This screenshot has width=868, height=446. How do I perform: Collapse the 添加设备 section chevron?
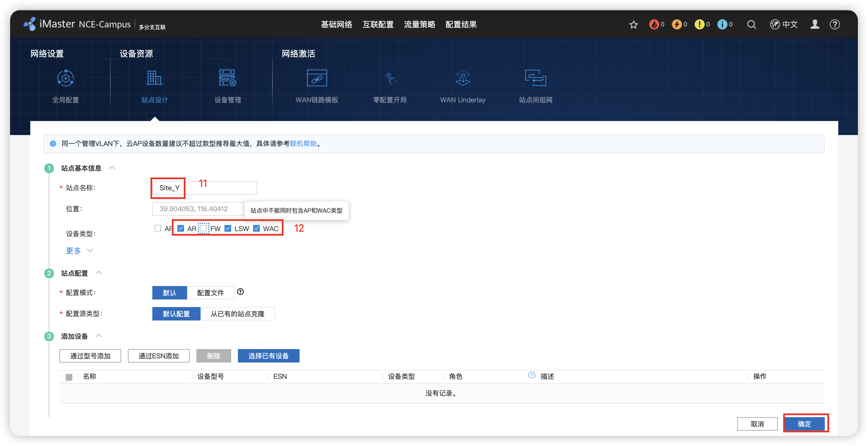pos(99,336)
